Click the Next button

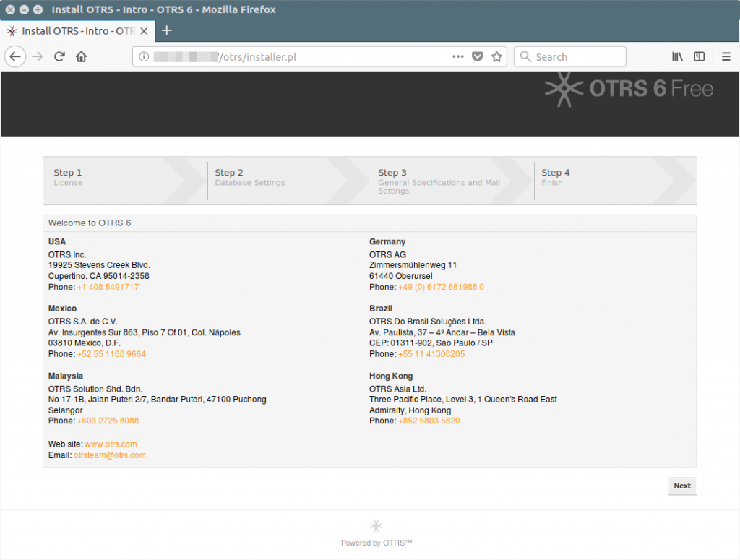681,486
